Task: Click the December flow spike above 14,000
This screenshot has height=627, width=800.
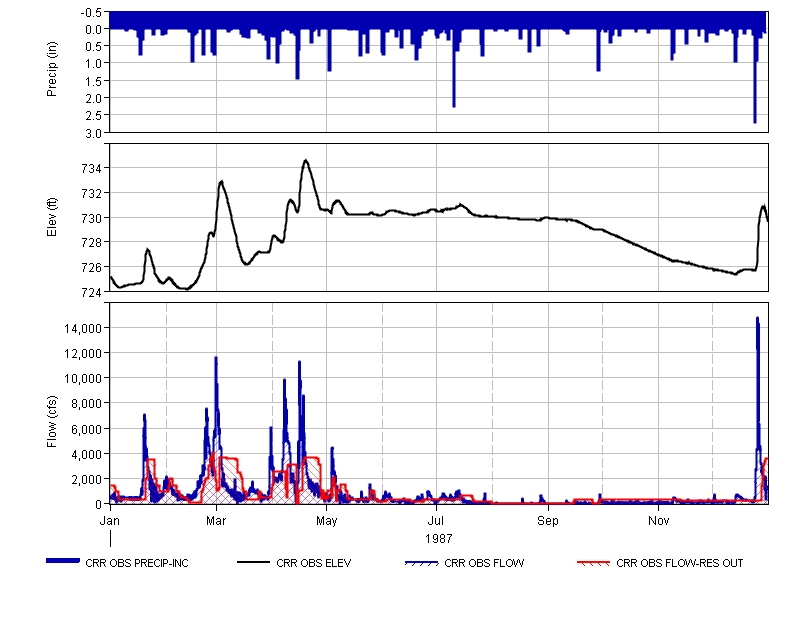Action: point(758,321)
